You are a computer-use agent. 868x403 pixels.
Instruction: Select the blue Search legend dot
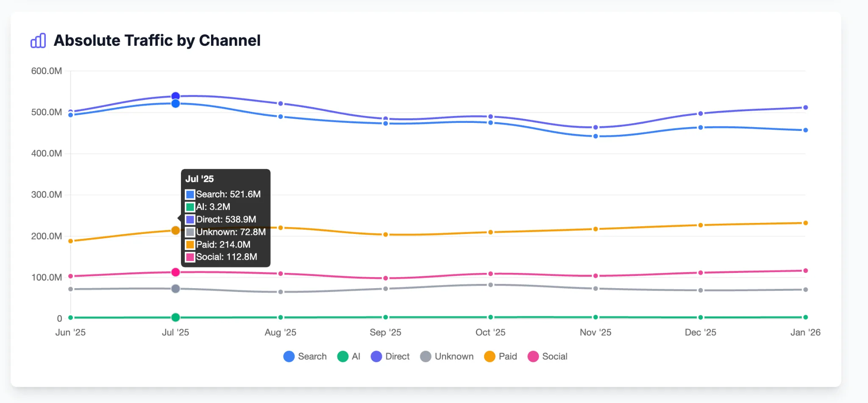click(288, 356)
